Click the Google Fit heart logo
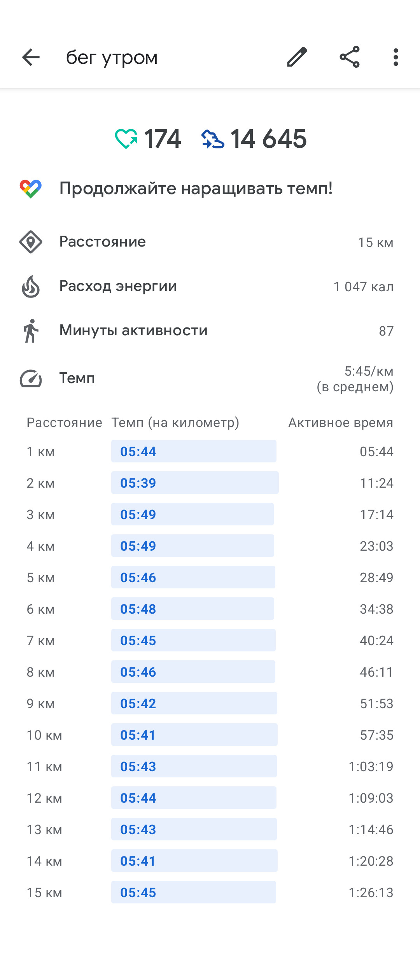The height and width of the screenshot is (980, 420). [x=31, y=189]
